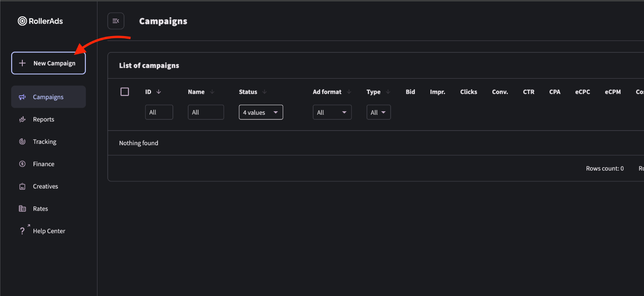The height and width of the screenshot is (296, 644).
Task: Click the eCPM column header
Action: tap(613, 92)
